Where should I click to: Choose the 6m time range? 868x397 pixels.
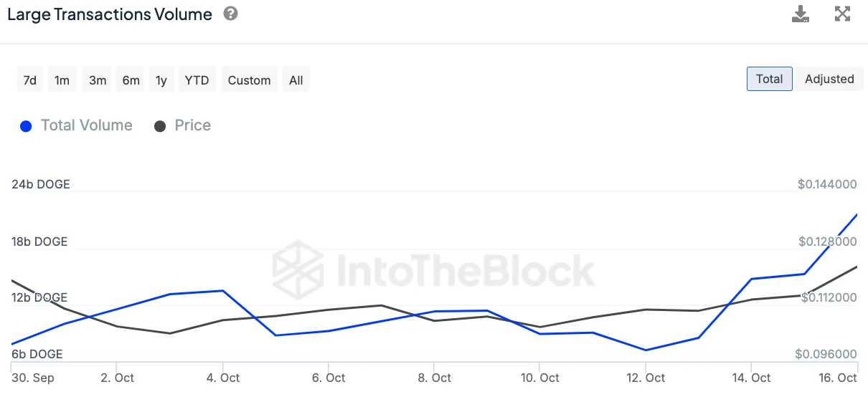click(x=131, y=80)
